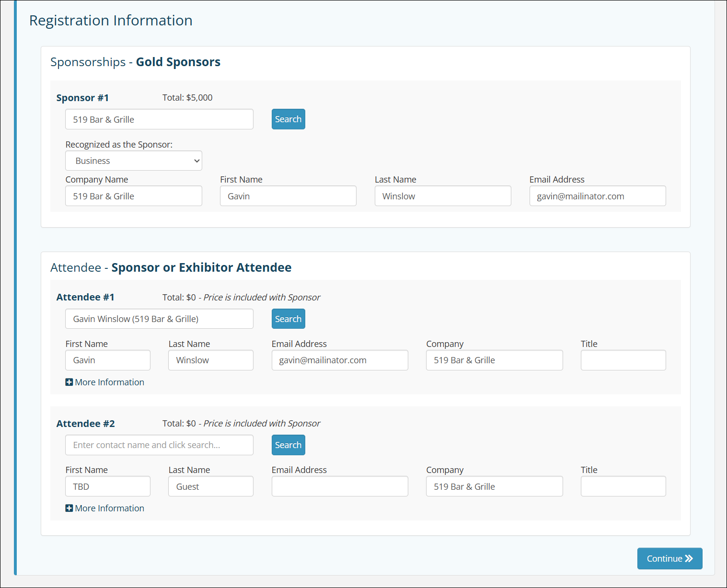727x588 pixels.
Task: Click the sponsor Email Address field
Action: (x=597, y=196)
